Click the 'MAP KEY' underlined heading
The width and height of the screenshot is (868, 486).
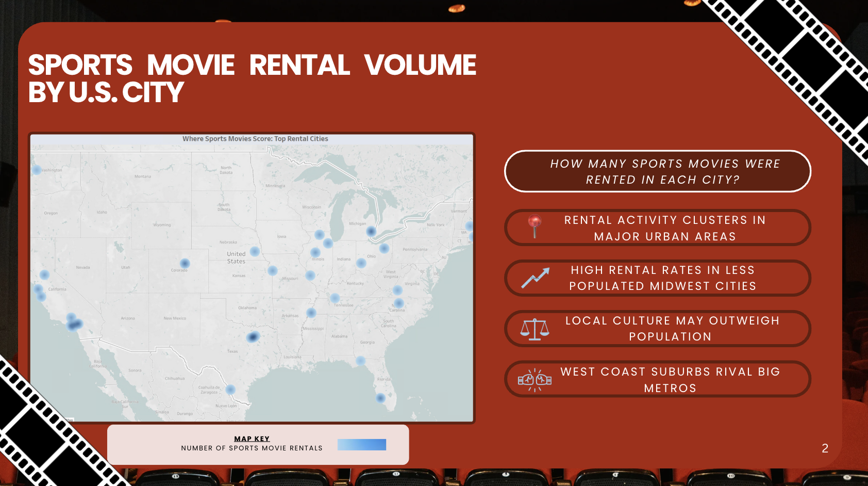[252, 439]
